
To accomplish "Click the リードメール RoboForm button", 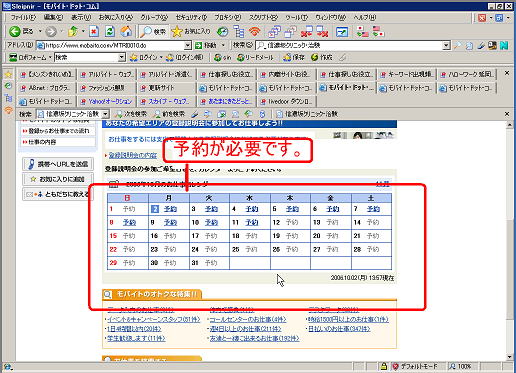I will 255,57.
